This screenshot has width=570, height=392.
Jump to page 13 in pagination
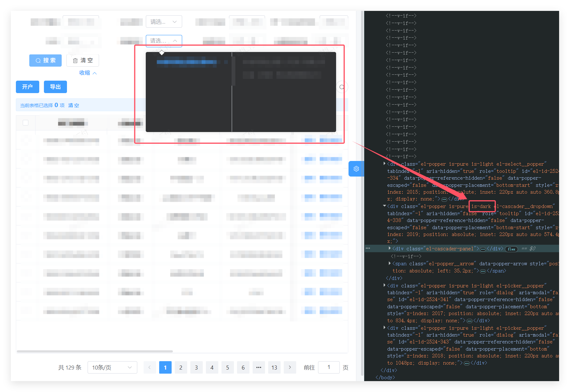(274, 367)
